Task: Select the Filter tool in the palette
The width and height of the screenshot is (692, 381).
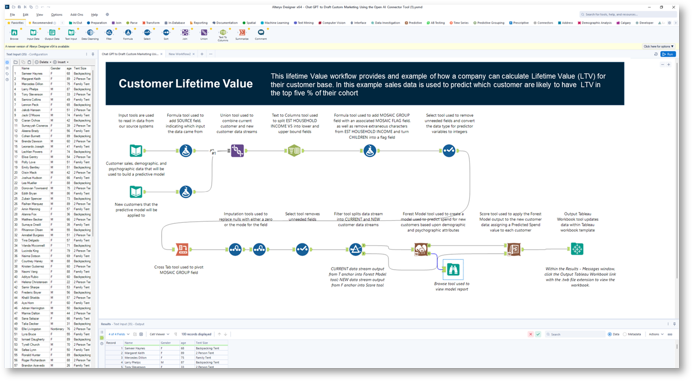Action: pyautogui.click(x=109, y=34)
